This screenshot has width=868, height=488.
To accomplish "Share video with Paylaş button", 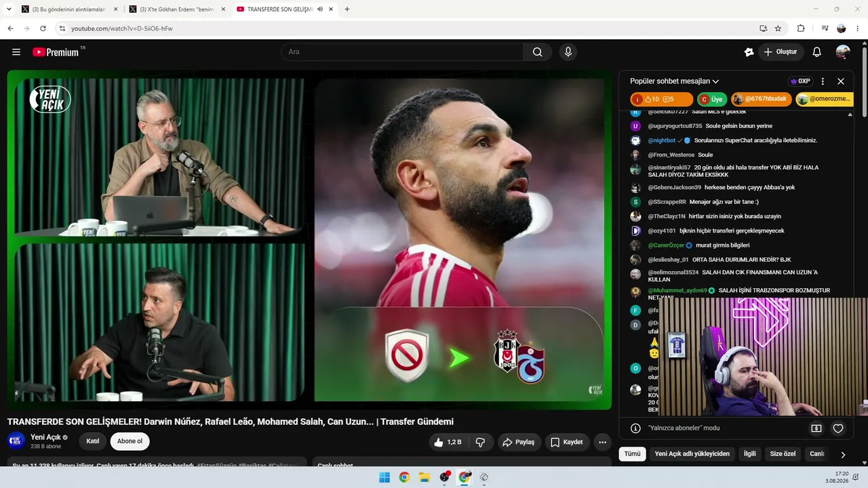I will point(519,442).
